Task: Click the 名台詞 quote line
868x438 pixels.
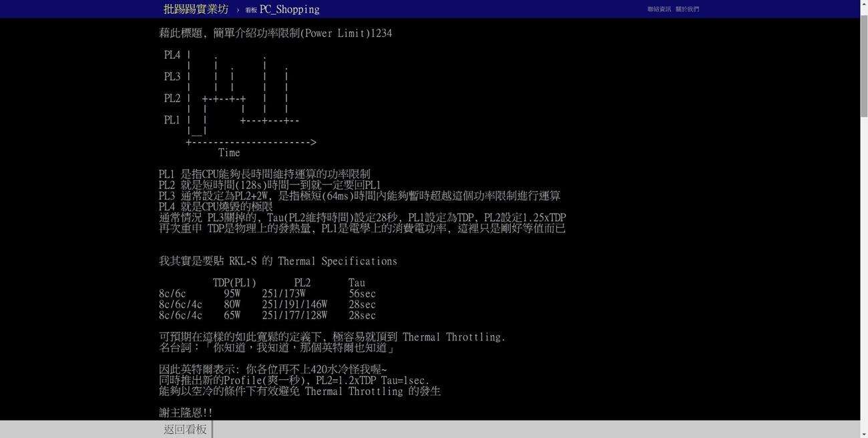Action: 276,347
